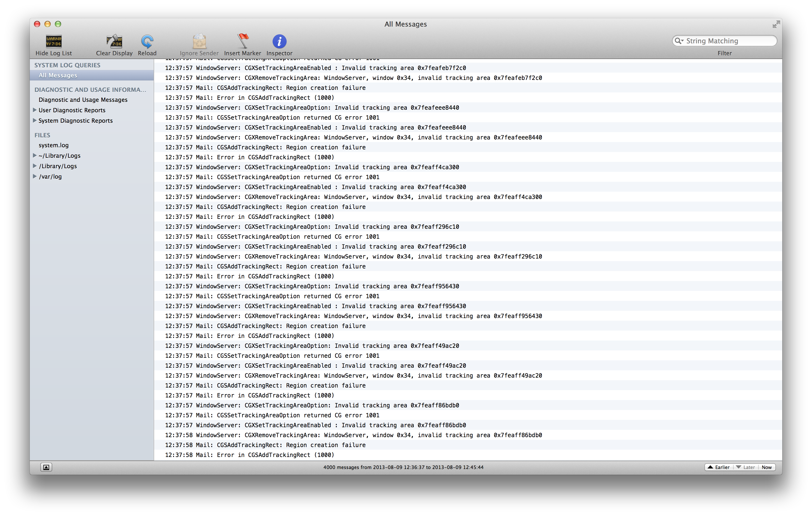Open the system.log file

54,145
